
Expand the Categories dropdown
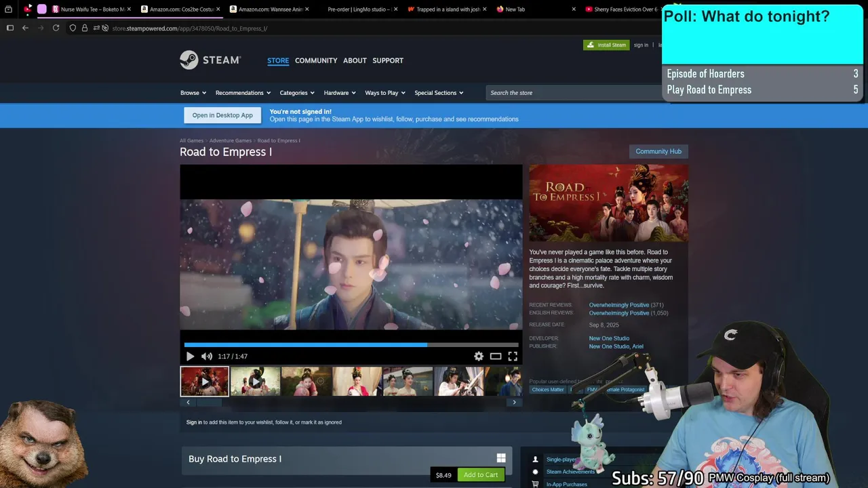[297, 93]
